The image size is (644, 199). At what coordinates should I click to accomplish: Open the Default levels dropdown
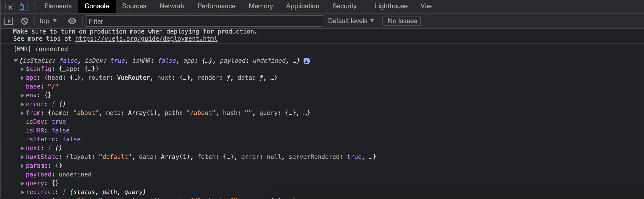[351, 21]
